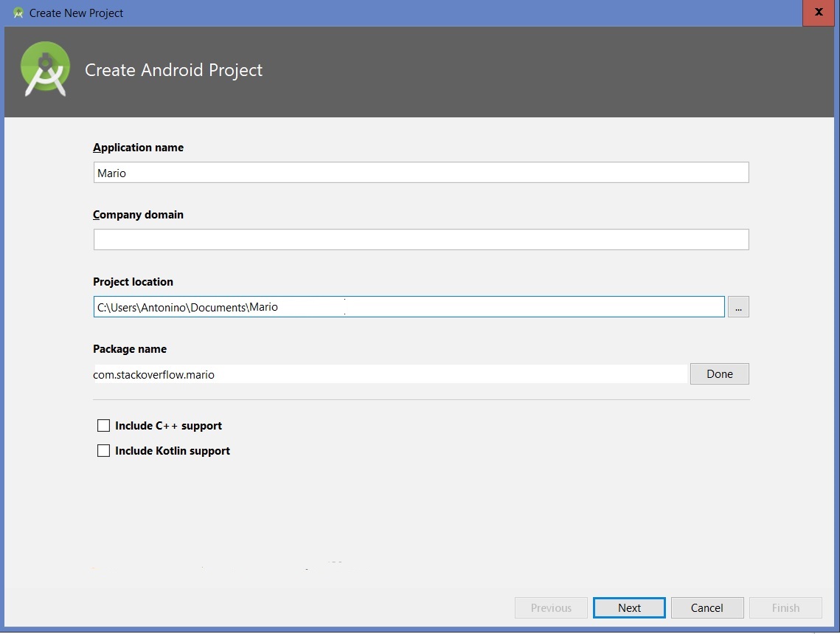Click the greyed-out Previous button
Viewport: 840px width, 634px height.
551,608
